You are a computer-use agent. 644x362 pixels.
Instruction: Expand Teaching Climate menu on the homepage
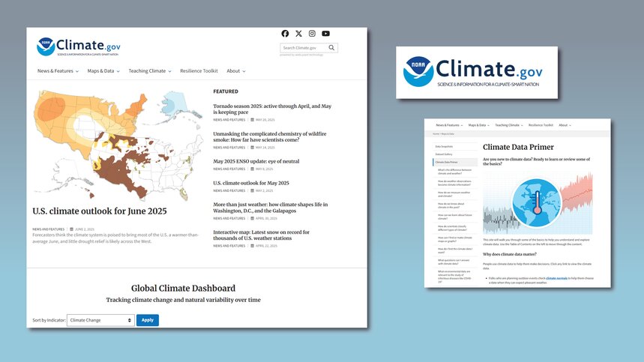coord(150,71)
